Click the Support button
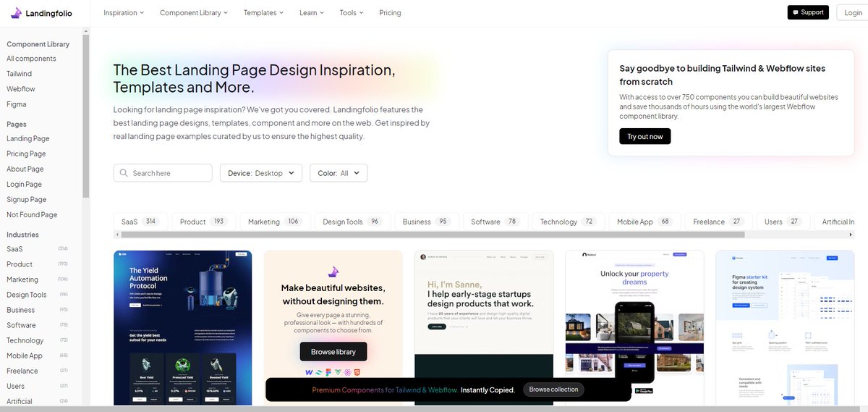868x412 pixels. coord(808,12)
